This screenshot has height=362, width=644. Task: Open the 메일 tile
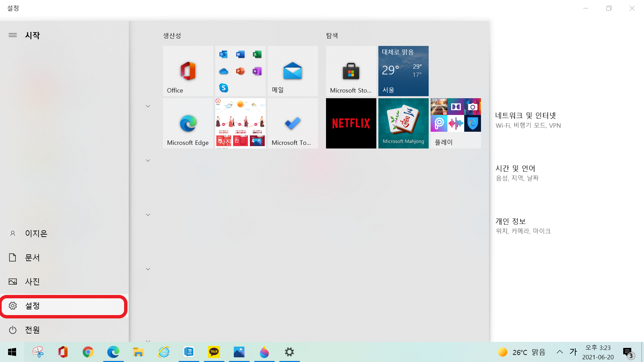pyautogui.click(x=293, y=71)
